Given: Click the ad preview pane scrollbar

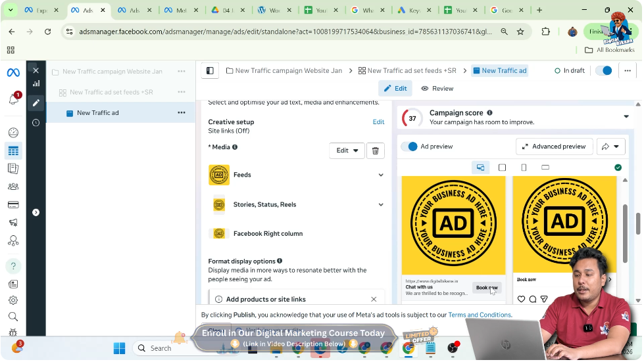Looking at the screenshot, I should (x=625, y=234).
